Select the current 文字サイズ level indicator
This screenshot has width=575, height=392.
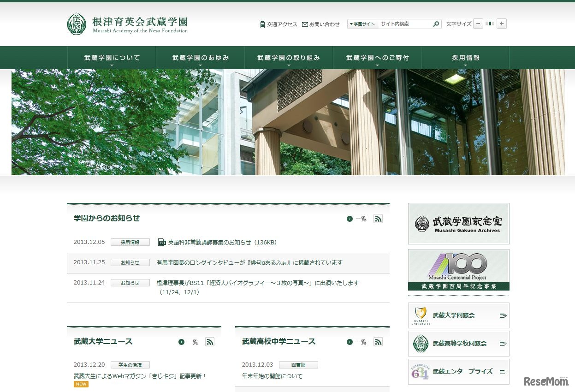pos(490,24)
